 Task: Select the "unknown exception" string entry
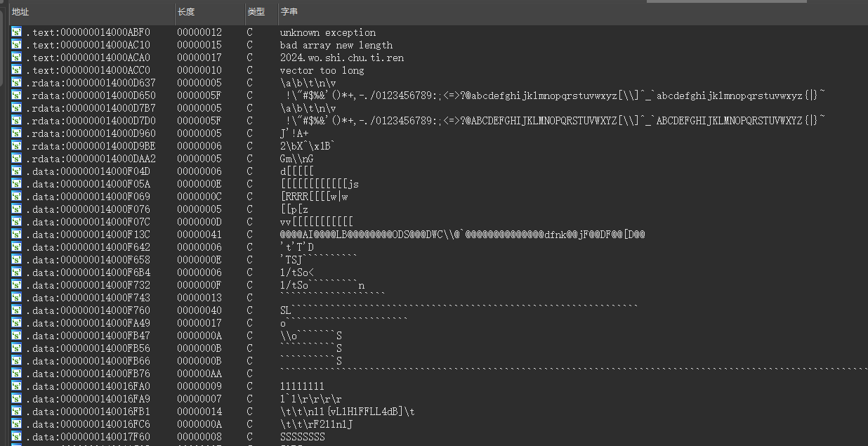click(x=327, y=32)
